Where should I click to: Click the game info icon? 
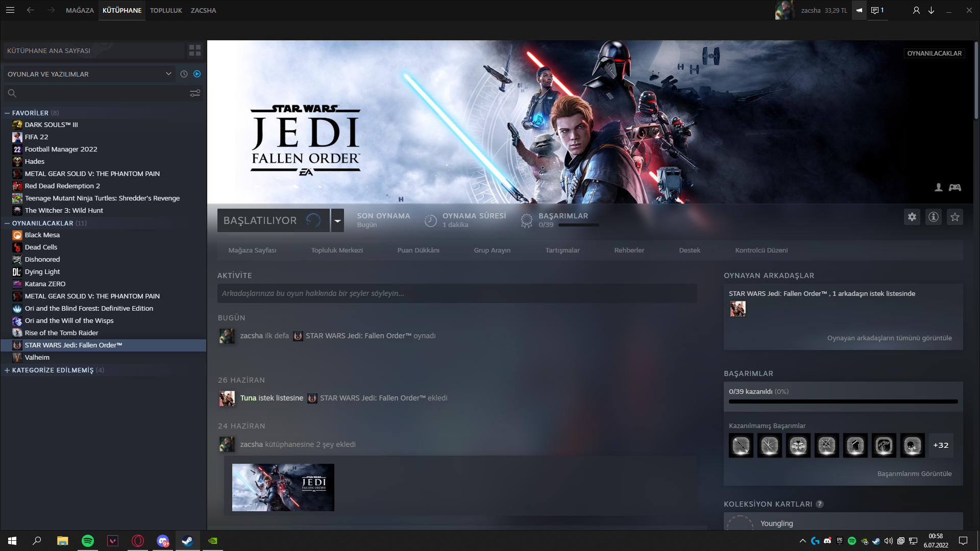(x=934, y=217)
